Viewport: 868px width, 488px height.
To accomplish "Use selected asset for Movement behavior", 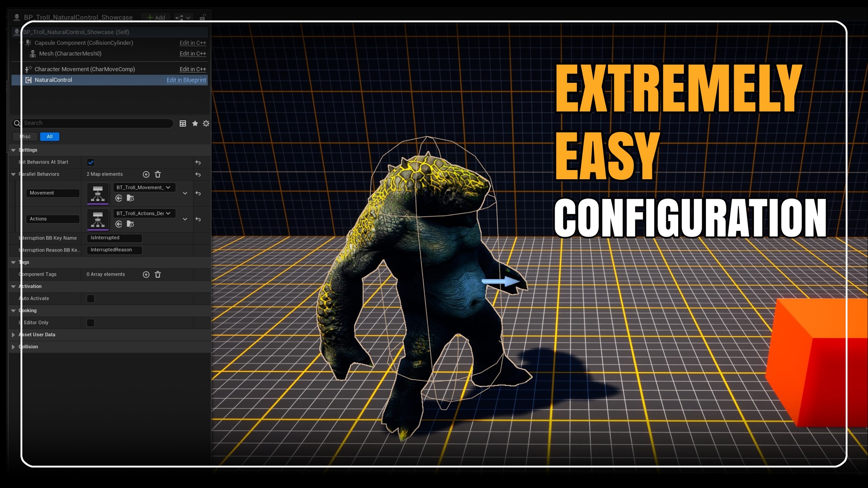I will click(119, 198).
